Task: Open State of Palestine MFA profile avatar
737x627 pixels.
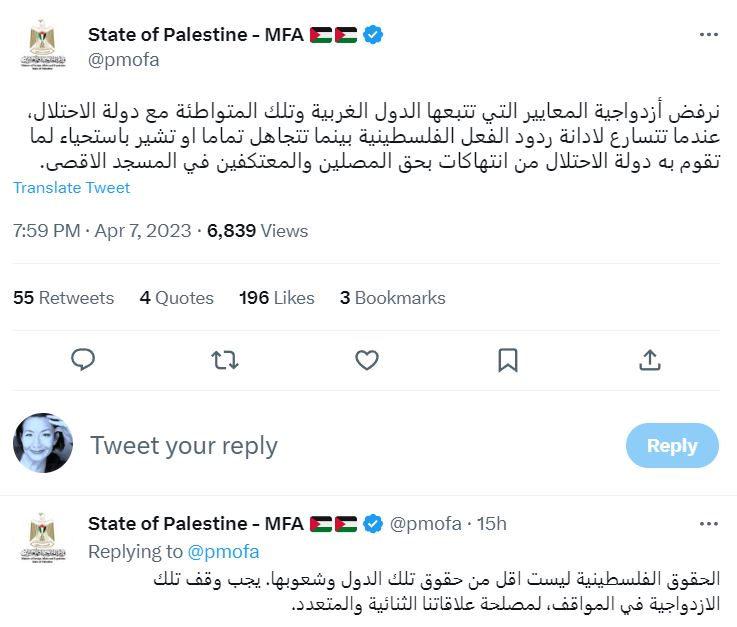Action: click(x=42, y=46)
